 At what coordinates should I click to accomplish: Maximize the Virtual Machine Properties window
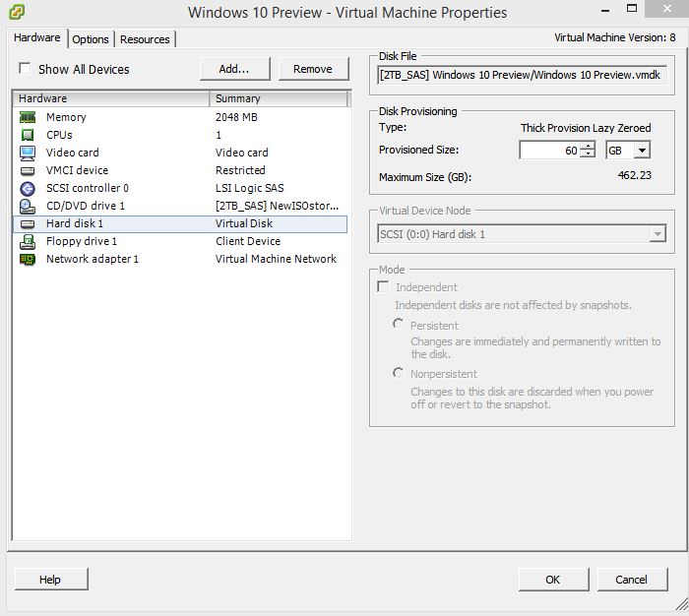[632, 9]
